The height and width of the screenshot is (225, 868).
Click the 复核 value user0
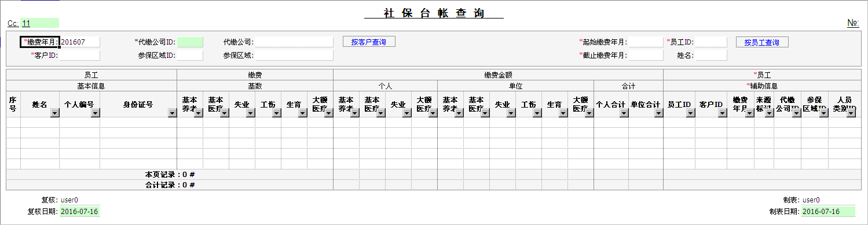click(x=69, y=200)
